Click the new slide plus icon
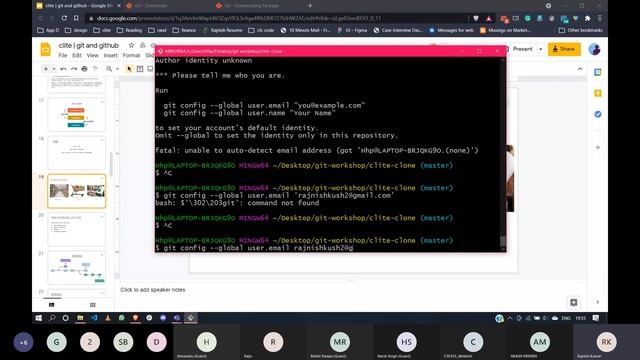Image resolution: width=640 pixels, height=360 pixels. pyautogui.click(x=46, y=69)
